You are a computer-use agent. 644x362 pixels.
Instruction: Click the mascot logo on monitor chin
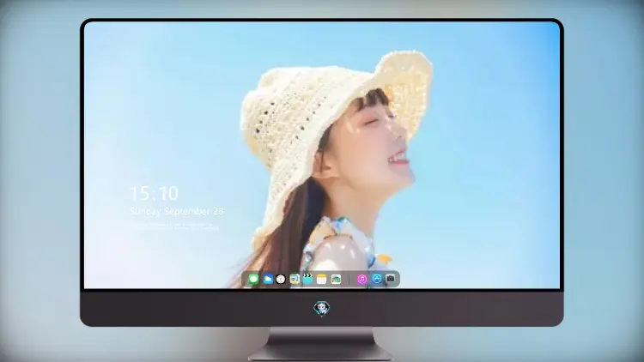(322, 308)
